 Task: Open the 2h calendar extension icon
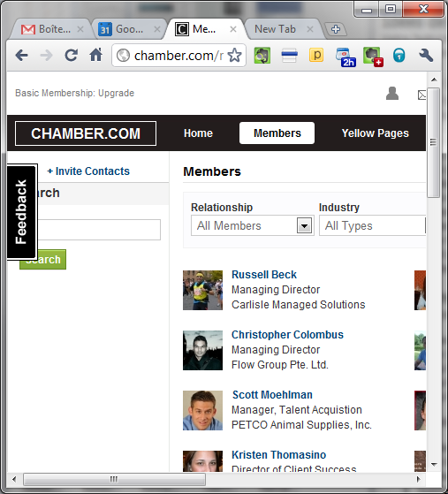[x=345, y=57]
